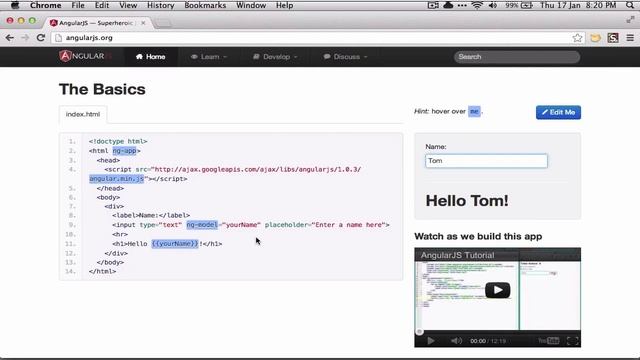Go forward to next page
This screenshot has width=640, height=360.
[25, 38]
